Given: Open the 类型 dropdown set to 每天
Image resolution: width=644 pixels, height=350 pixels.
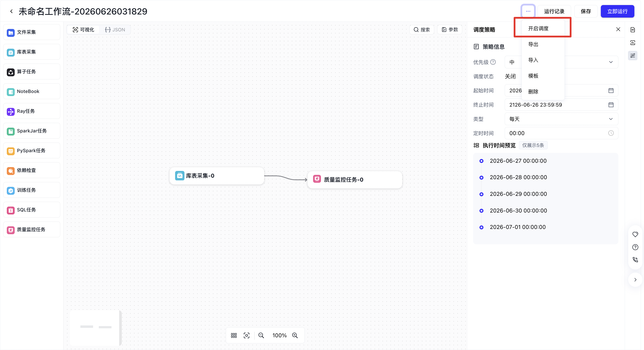Looking at the screenshot, I should (x=561, y=119).
